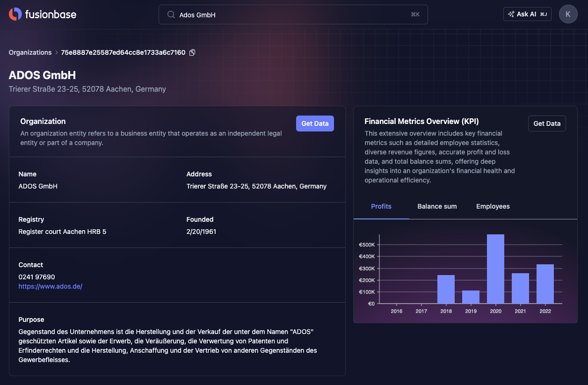This screenshot has height=385, width=588.
Task: Switch to the Balance sum tab
Action: [x=437, y=206]
